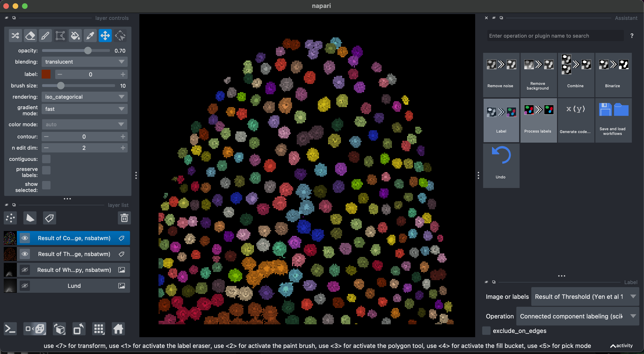Activate the paint brush tool
The height and width of the screenshot is (354, 644).
pyautogui.click(x=45, y=36)
